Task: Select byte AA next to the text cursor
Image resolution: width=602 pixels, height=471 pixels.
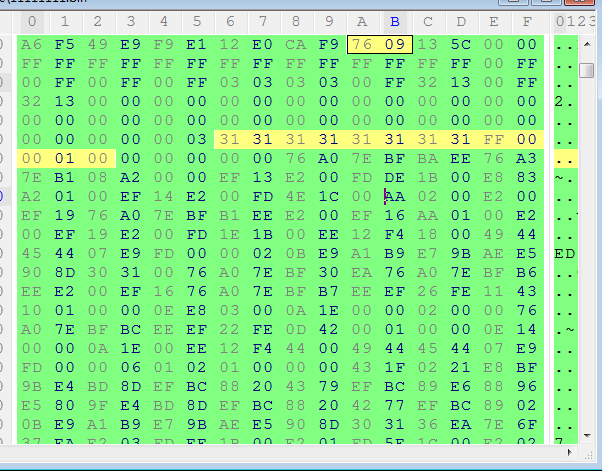Action: [x=396, y=197]
